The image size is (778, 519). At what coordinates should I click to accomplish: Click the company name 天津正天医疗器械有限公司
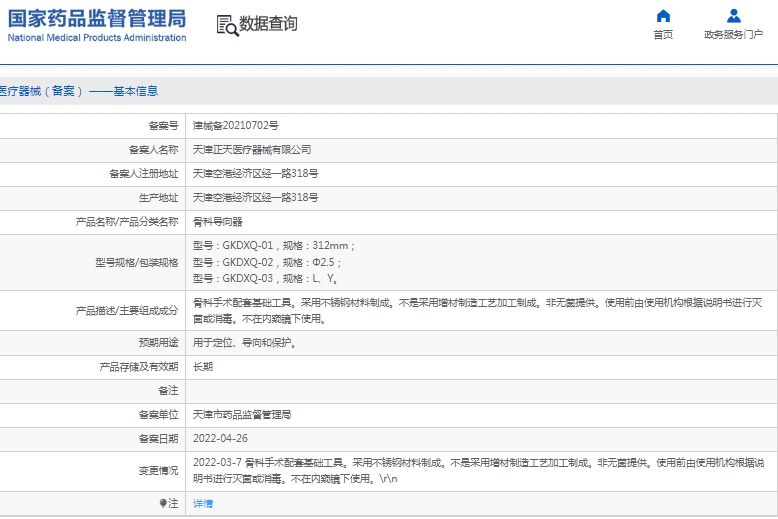tap(252, 149)
